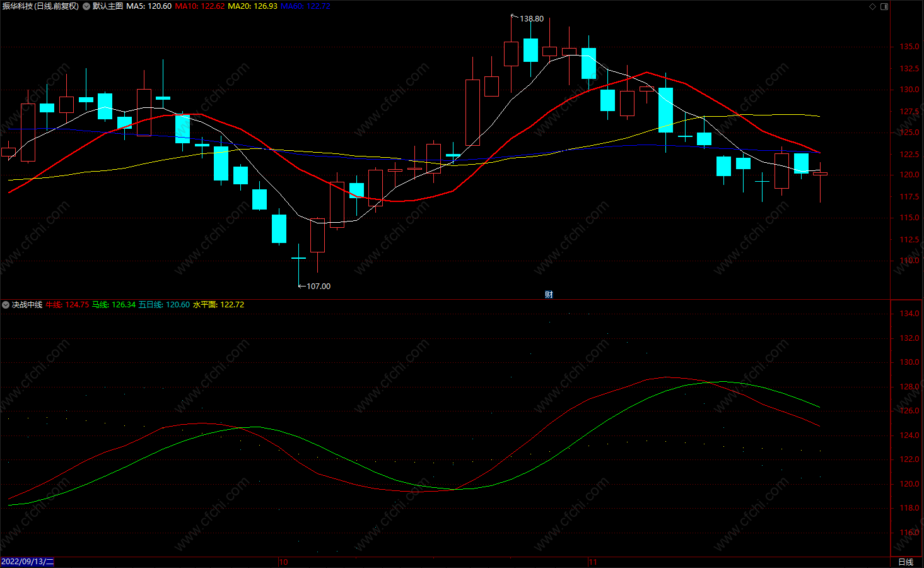This screenshot has height=568, width=924.
Task: Open the 默认主图 indicator dropdown arrow
Action: [86, 6]
